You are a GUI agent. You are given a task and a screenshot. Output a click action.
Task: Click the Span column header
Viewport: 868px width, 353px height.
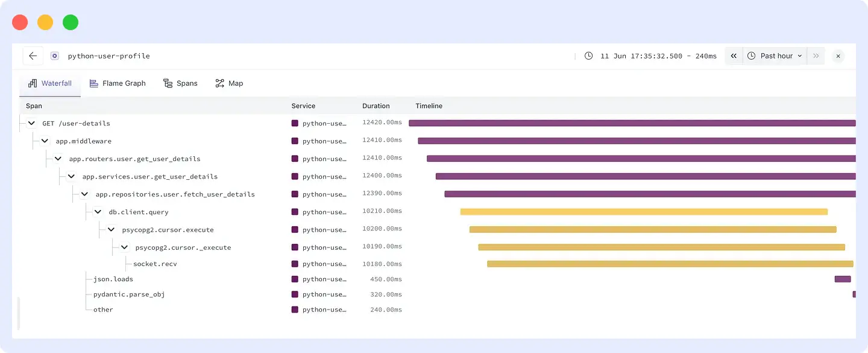[x=34, y=106]
